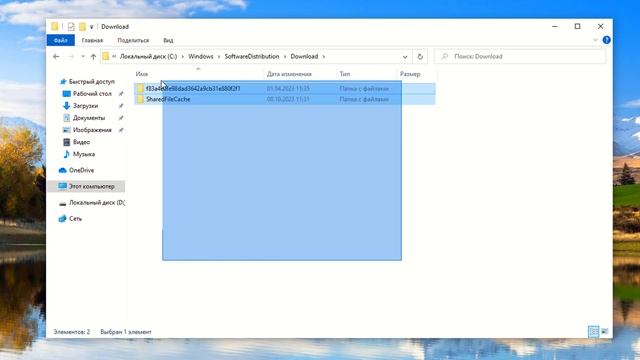Go up one folder level arrow
640x360 pixels.
93,57
